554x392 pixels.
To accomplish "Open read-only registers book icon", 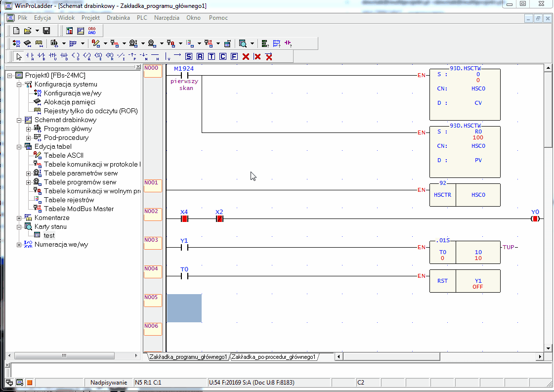I will point(39,44).
